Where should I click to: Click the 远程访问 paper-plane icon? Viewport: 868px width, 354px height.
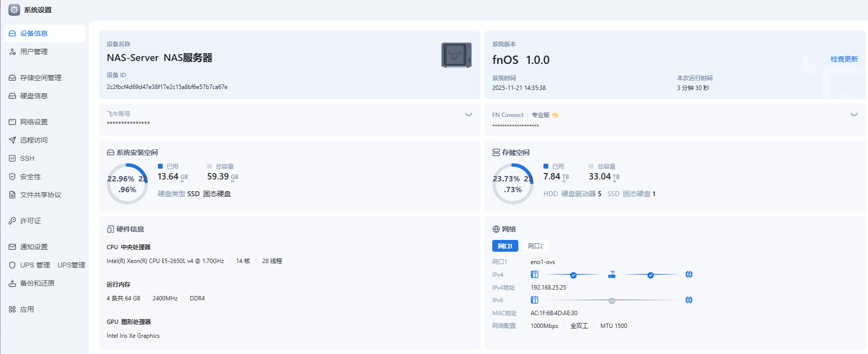coord(12,140)
